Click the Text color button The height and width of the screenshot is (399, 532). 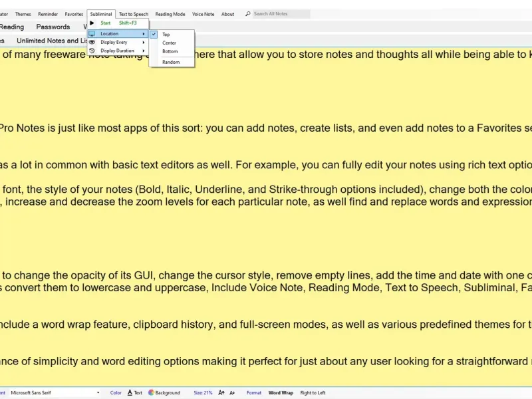[135, 392]
